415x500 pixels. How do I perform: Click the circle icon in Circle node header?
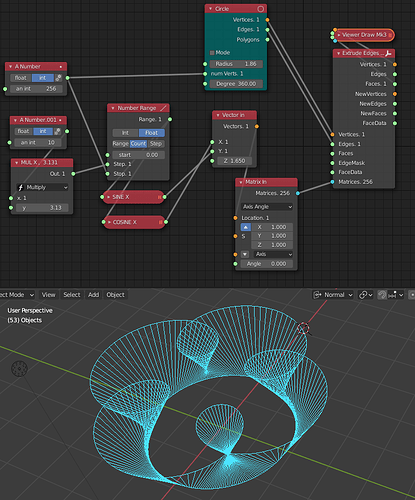click(x=261, y=9)
